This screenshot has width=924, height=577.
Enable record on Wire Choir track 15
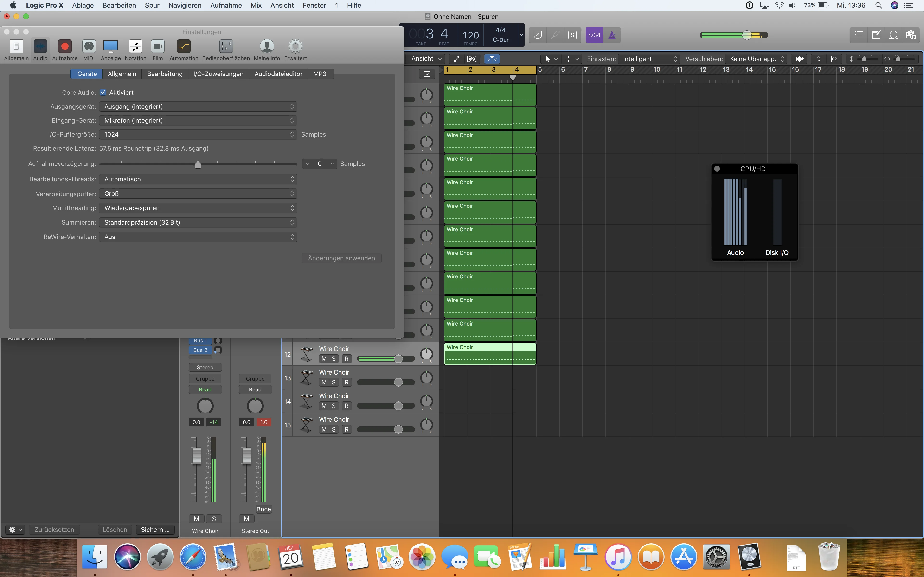tap(346, 430)
